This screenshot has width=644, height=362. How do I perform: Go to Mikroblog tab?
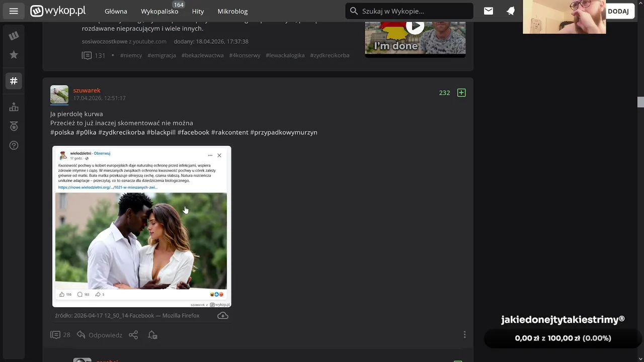click(x=232, y=11)
